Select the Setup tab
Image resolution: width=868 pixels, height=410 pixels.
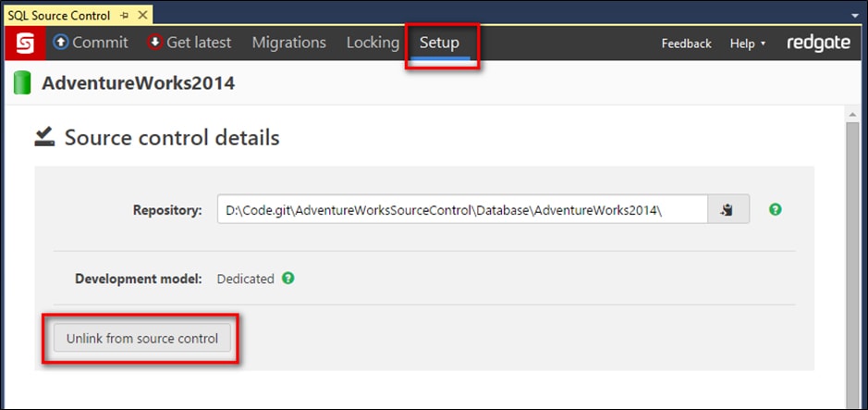pyautogui.click(x=439, y=43)
